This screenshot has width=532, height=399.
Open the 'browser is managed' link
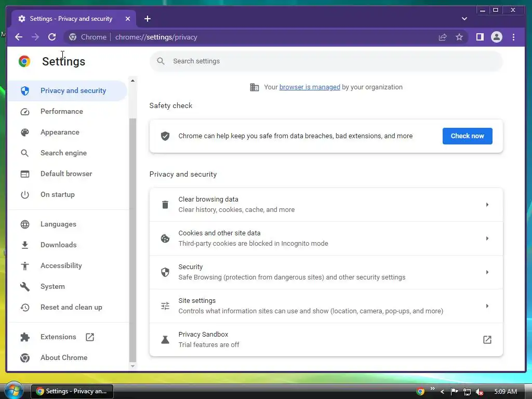(310, 87)
